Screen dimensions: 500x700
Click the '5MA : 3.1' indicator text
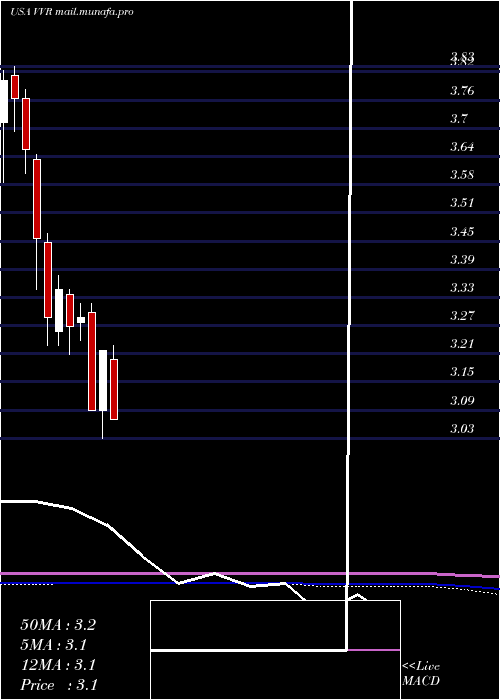(x=54, y=645)
